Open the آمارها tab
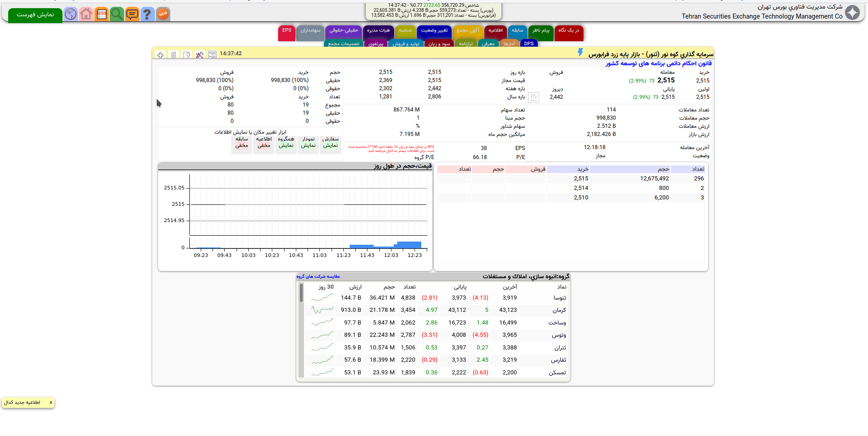The image size is (868, 436). click(509, 44)
